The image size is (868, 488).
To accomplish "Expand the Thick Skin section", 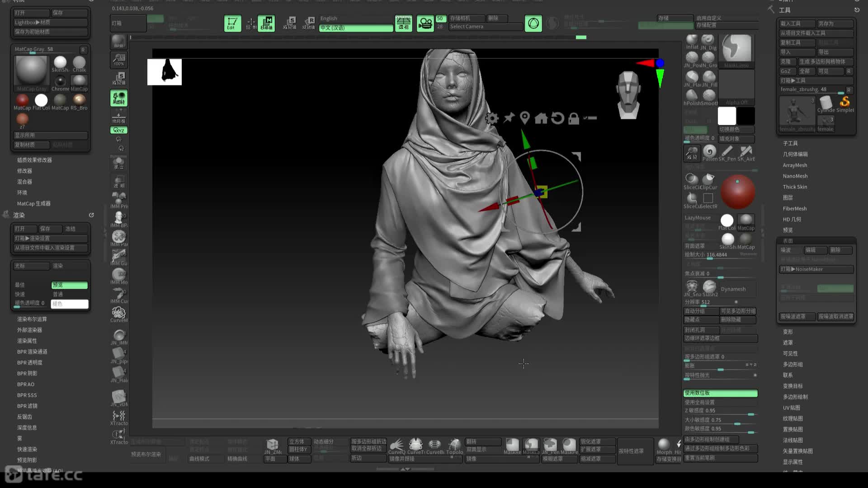I will tap(795, 187).
